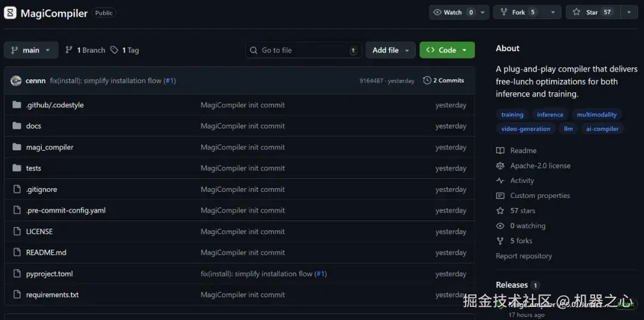Screen dimensions: 644x320
Task: Open the cennn author link
Action: [35, 81]
